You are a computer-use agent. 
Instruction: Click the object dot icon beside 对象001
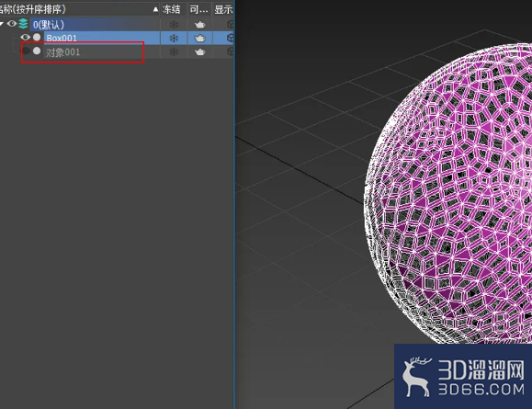click(37, 51)
